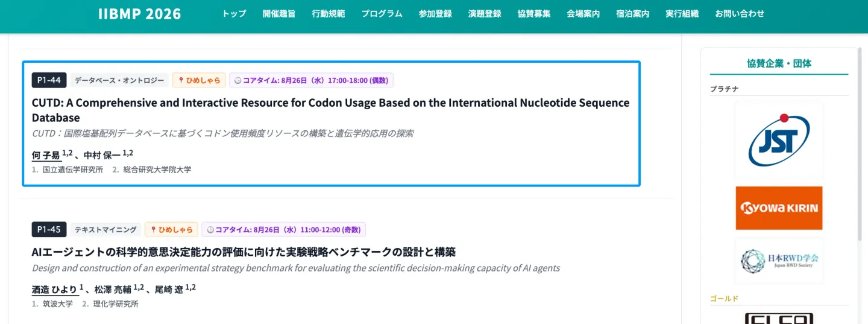Select the テキストマイニング category tag
The image size is (868, 324).
coord(105,229)
